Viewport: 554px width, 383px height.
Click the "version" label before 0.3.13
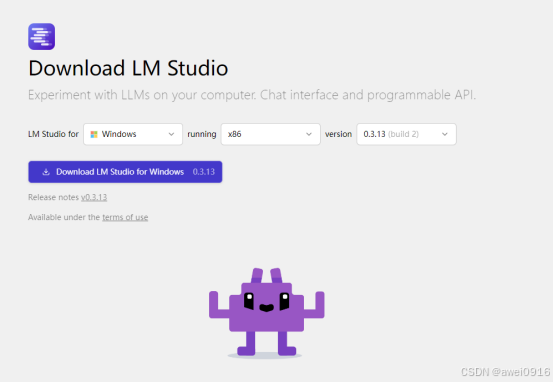pos(338,134)
